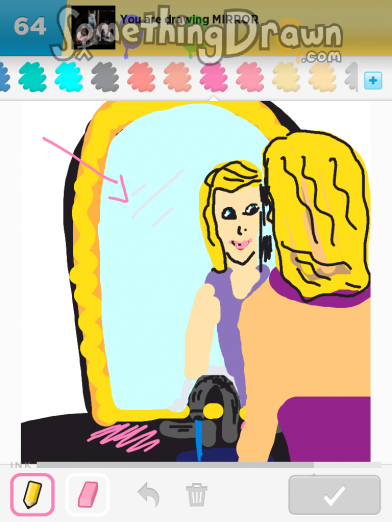Click the opponent profile thumbnail photo
The height and width of the screenshot is (522, 392).
[94, 28]
